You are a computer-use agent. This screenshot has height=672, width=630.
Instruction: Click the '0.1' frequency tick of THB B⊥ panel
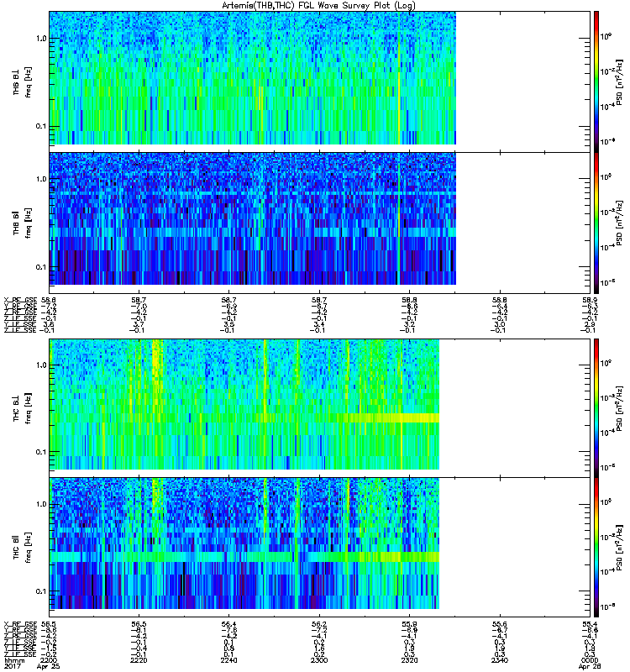pos(41,127)
